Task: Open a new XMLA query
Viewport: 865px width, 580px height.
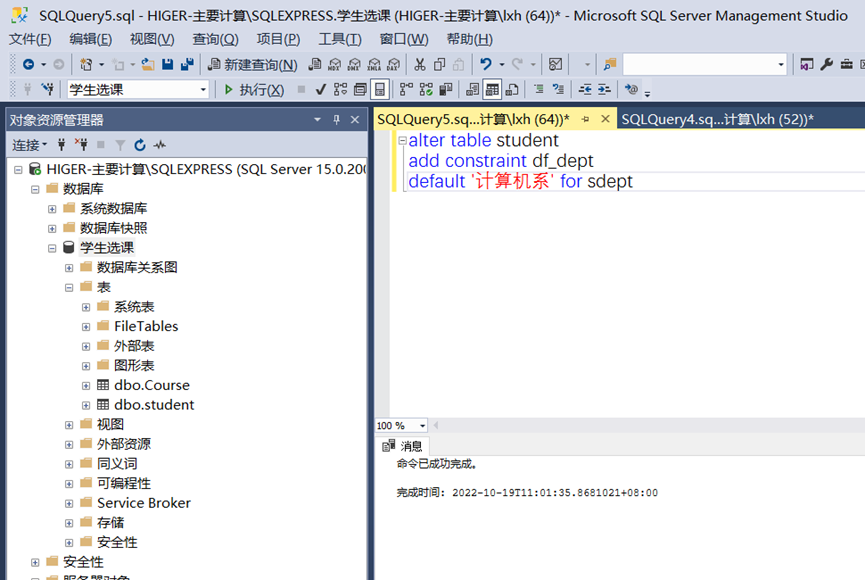Action: point(374,65)
